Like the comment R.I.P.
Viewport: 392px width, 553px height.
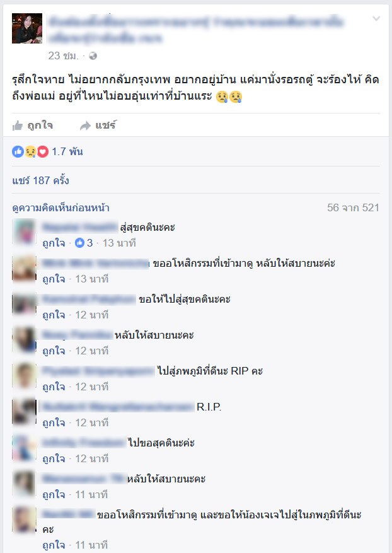[54, 423]
